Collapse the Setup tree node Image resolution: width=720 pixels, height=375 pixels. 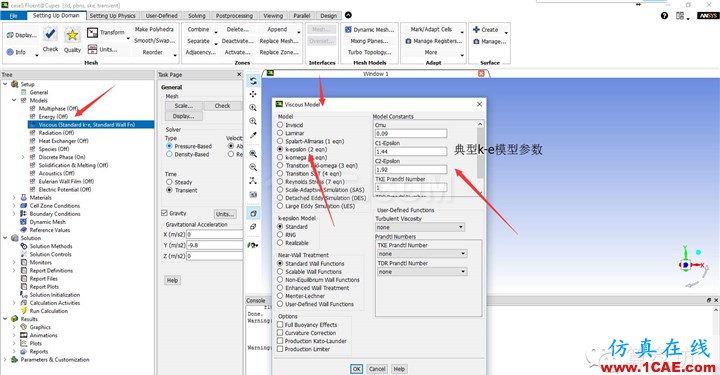tap(5, 84)
